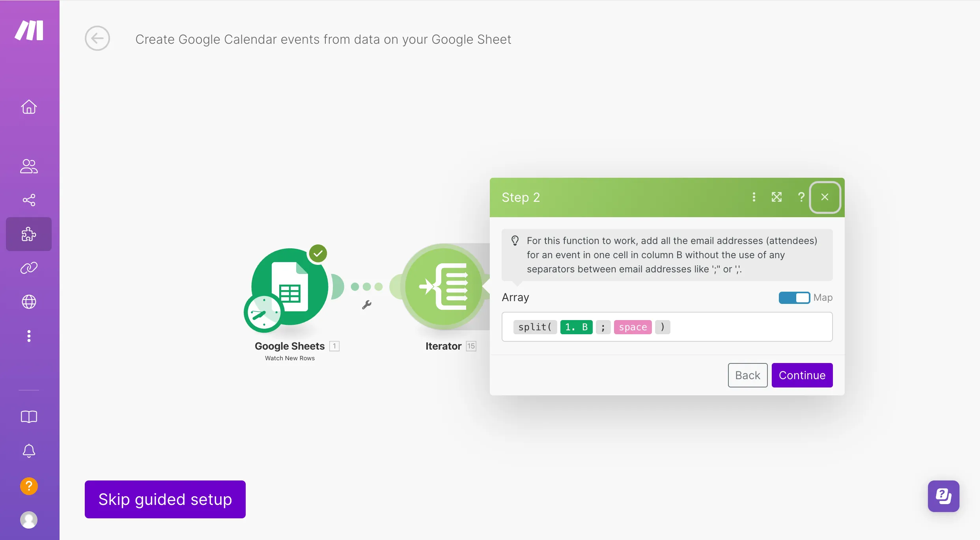The image size is (980, 540).
Task: Open the Team users sidebar icon
Action: [x=29, y=166]
